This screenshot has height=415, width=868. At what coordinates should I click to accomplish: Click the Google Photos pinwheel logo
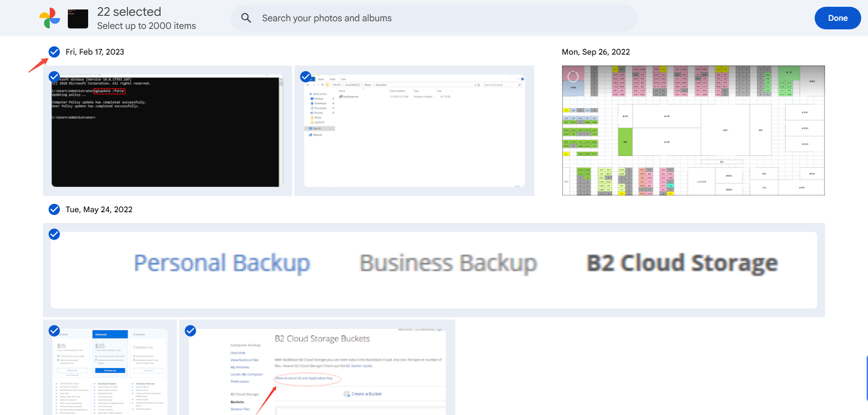point(50,18)
